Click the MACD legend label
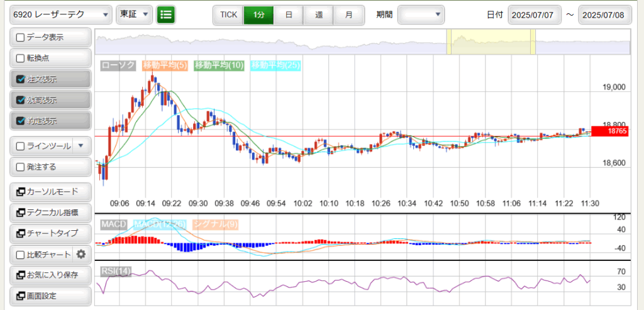This screenshot has width=644, height=310. (114, 224)
